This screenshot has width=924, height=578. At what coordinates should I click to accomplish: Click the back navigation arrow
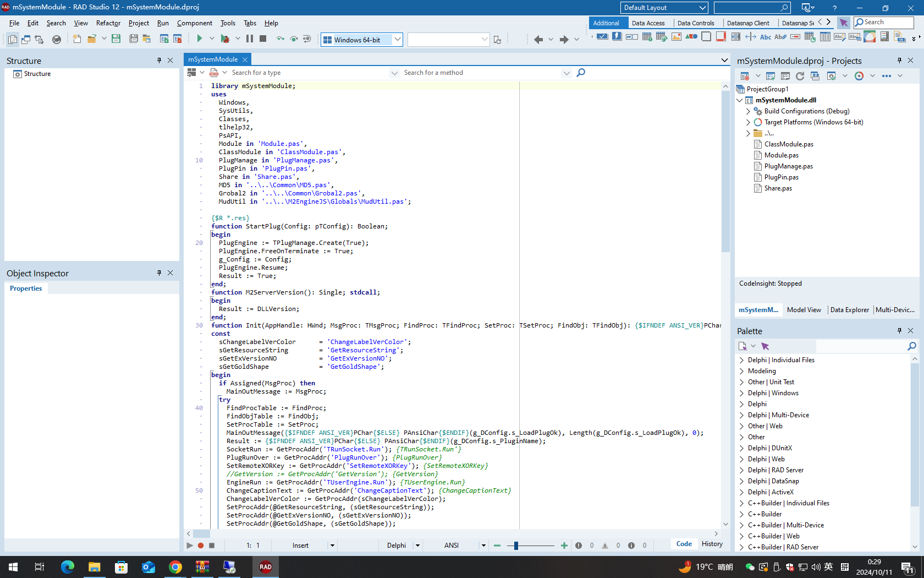coord(538,39)
